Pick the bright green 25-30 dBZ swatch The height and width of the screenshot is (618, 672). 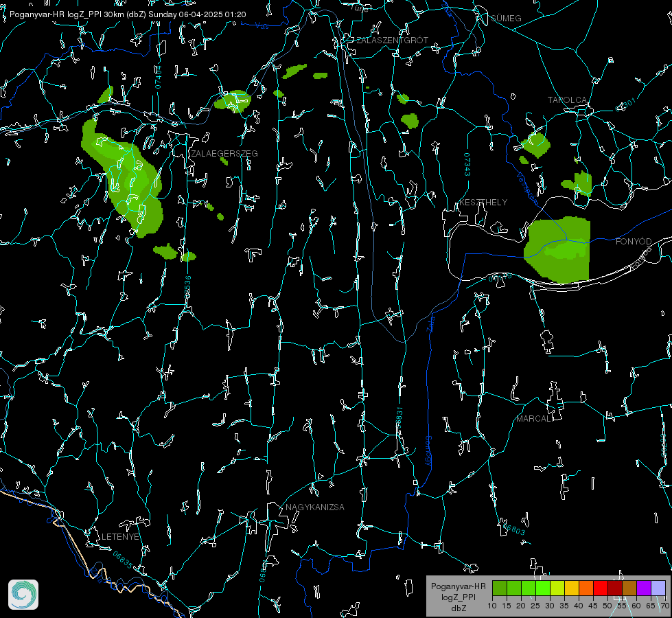pos(543,588)
